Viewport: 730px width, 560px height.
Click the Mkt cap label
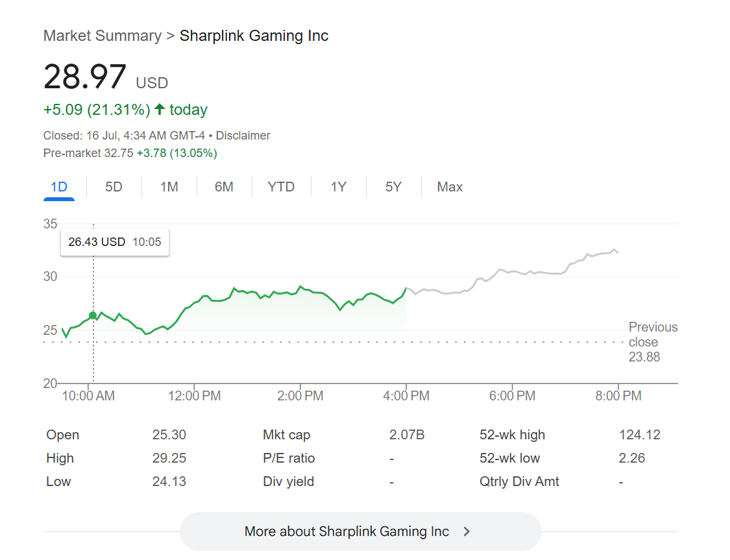click(286, 435)
